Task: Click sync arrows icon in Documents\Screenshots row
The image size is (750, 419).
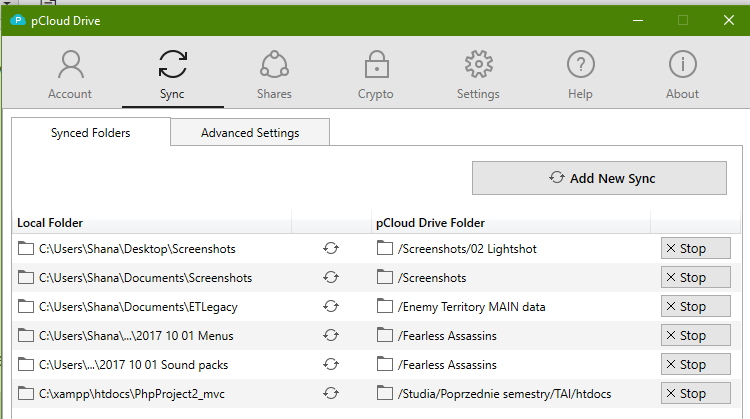Action: tap(331, 277)
